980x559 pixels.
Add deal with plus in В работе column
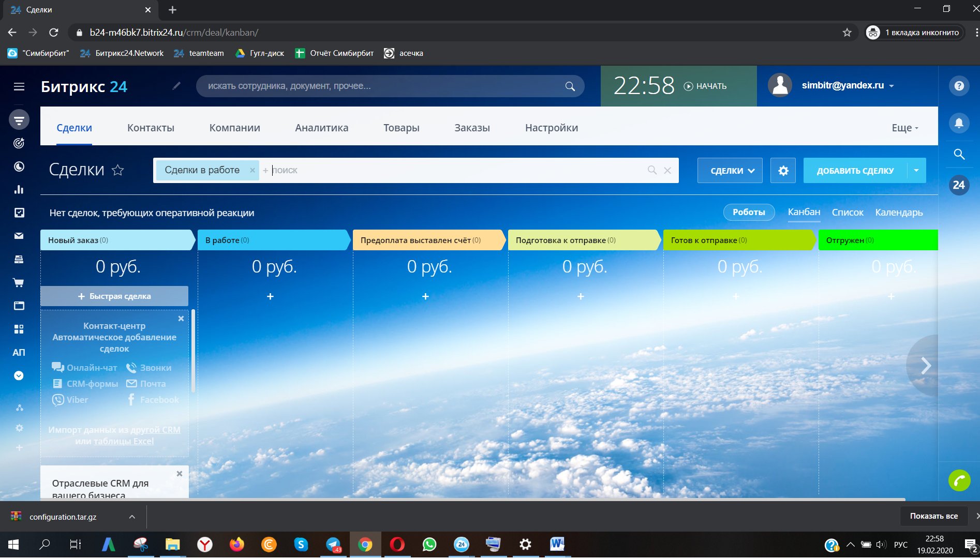pos(270,296)
